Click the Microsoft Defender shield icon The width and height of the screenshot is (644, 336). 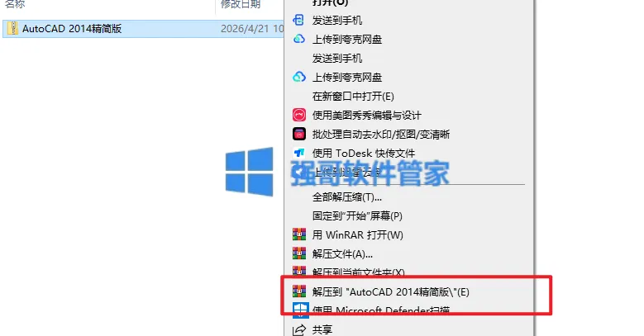(300, 310)
